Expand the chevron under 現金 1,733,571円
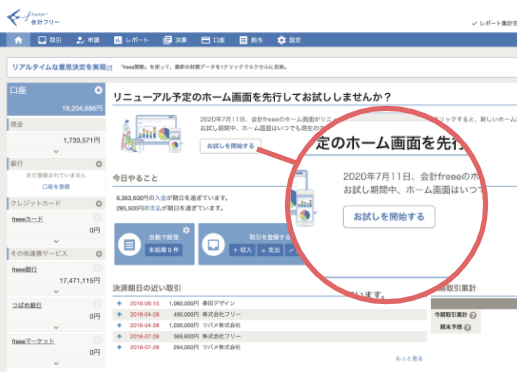Image resolution: width=517 pixels, height=372 pixels. point(56,152)
